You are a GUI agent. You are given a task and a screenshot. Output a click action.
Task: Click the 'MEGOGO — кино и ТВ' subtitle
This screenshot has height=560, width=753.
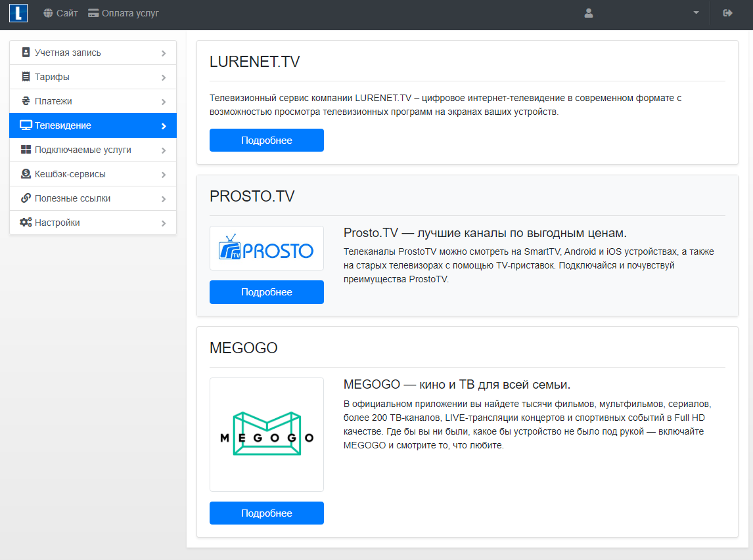click(x=457, y=384)
